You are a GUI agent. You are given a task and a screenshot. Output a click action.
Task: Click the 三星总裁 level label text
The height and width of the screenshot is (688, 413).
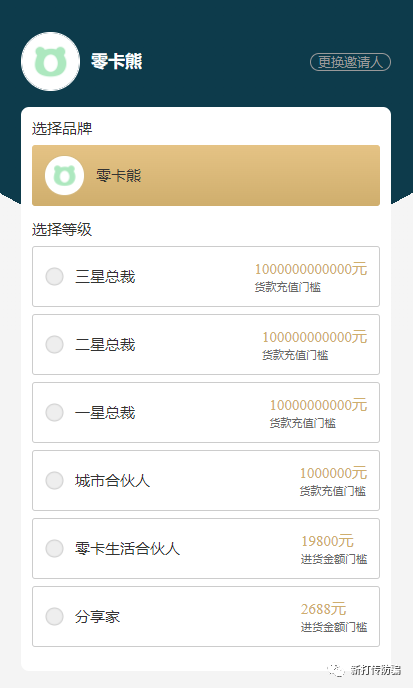pyautogui.click(x=105, y=277)
